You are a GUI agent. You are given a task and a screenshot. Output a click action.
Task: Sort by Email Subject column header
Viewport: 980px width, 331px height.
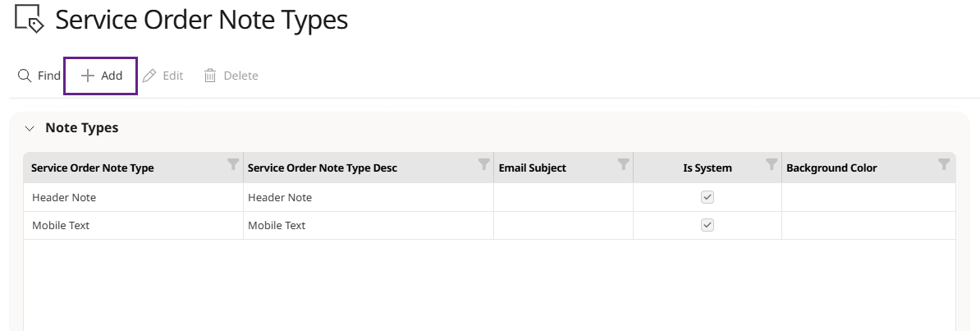pyautogui.click(x=533, y=168)
